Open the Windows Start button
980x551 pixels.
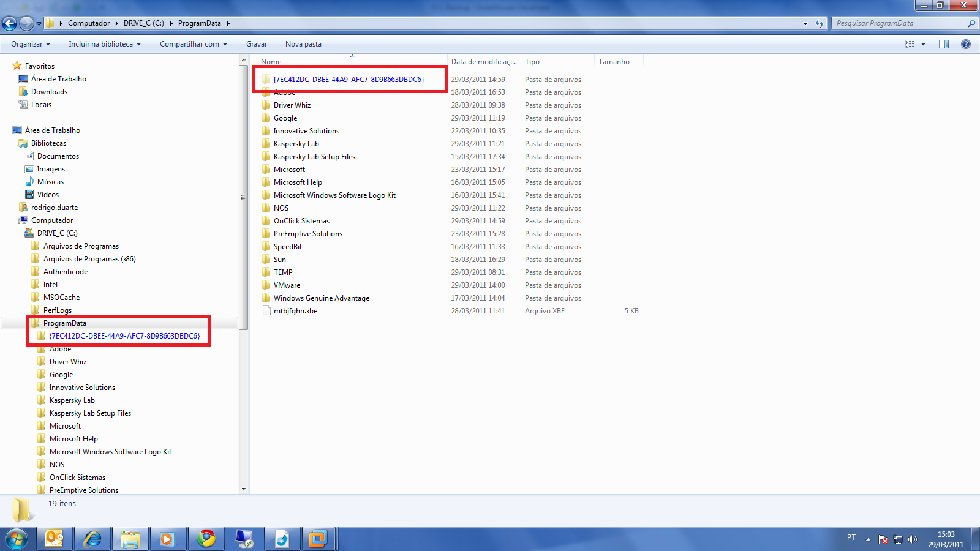click(x=17, y=539)
